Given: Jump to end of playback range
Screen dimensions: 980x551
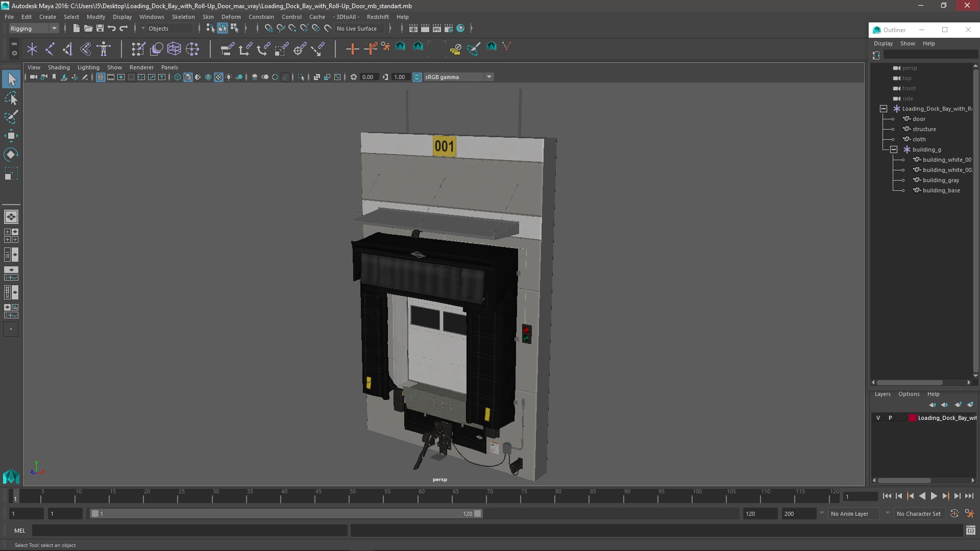Looking at the screenshot, I should click(x=969, y=496).
